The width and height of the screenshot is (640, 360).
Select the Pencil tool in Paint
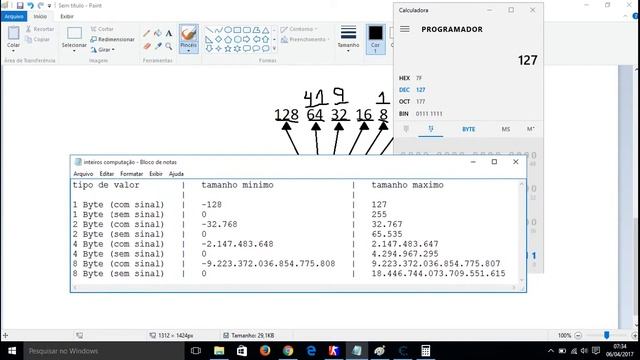147,34
